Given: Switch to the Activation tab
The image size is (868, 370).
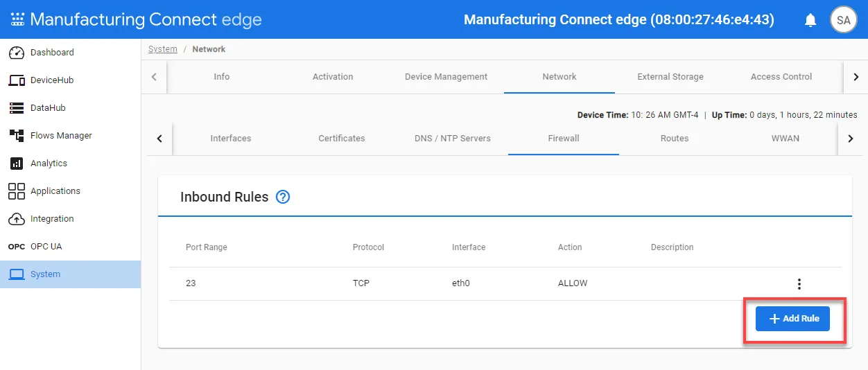Looking at the screenshot, I should (x=333, y=77).
